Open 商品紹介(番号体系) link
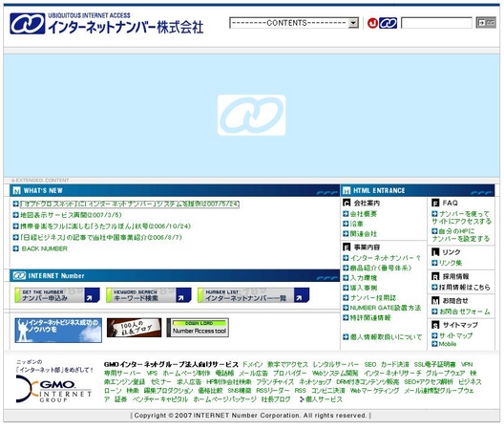Image resolution: width=504 pixels, height=430 pixels. point(381,268)
